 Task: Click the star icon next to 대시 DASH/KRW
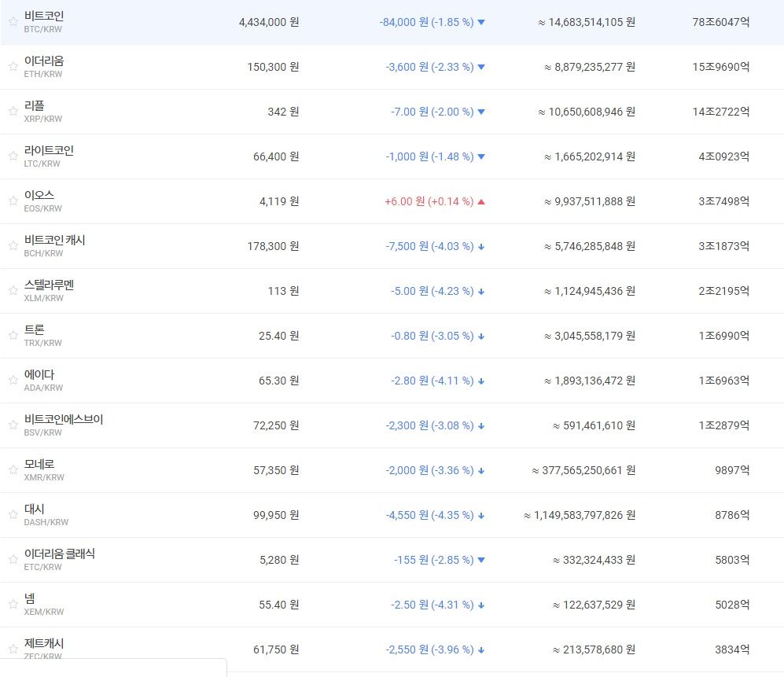pyautogui.click(x=13, y=515)
